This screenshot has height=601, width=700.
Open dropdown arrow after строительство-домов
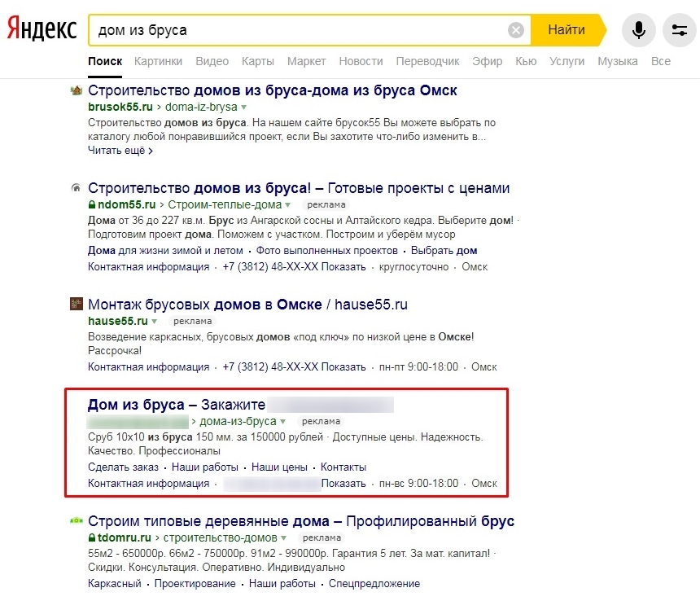pos(284,538)
